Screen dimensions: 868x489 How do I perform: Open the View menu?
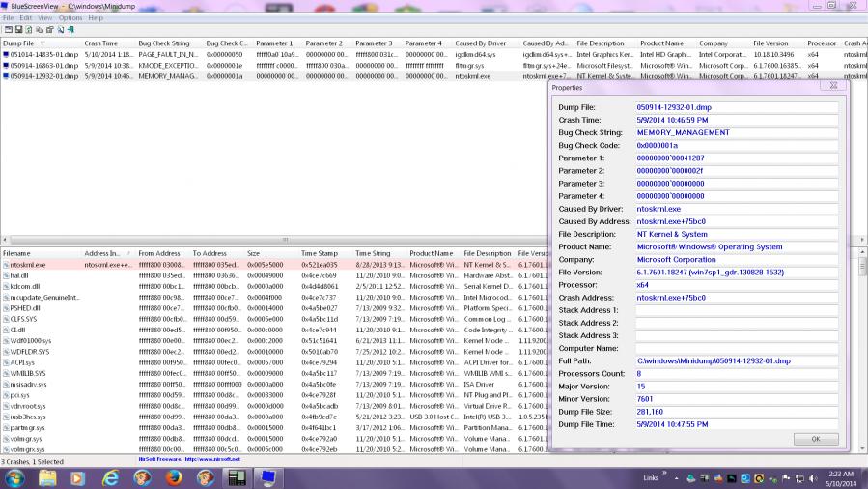click(44, 18)
